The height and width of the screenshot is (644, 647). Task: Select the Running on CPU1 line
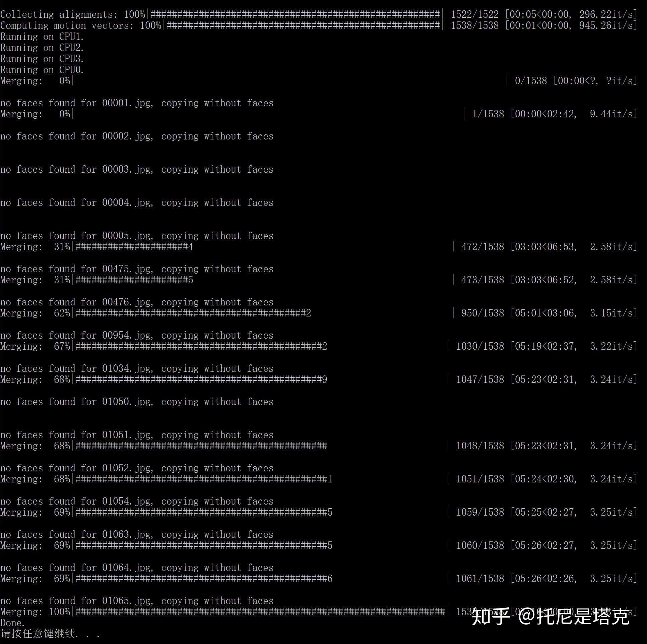tap(42, 37)
